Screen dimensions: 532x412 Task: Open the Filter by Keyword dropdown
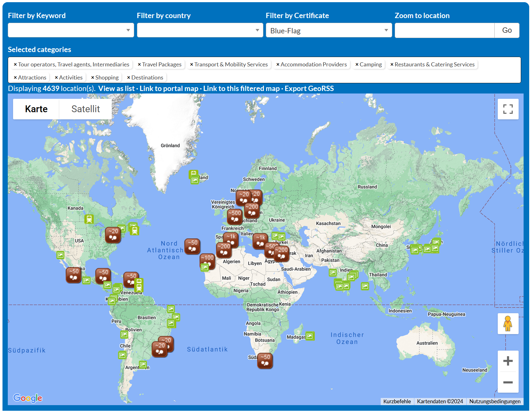click(x=71, y=30)
